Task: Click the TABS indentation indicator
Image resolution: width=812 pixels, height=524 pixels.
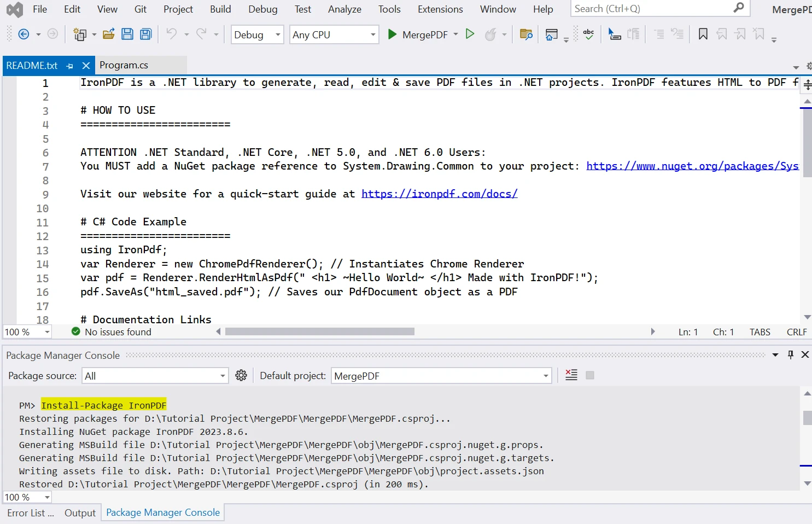Action: pyautogui.click(x=760, y=332)
